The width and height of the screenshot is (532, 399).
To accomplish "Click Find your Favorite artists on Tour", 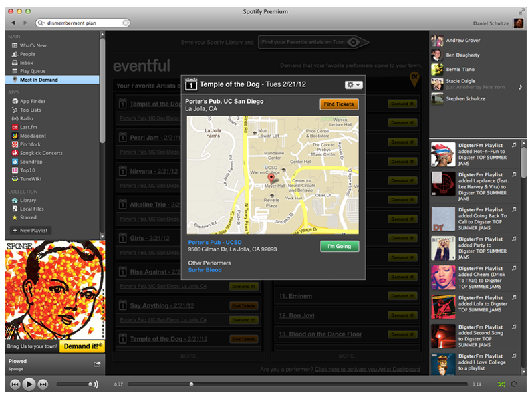I will click(313, 42).
